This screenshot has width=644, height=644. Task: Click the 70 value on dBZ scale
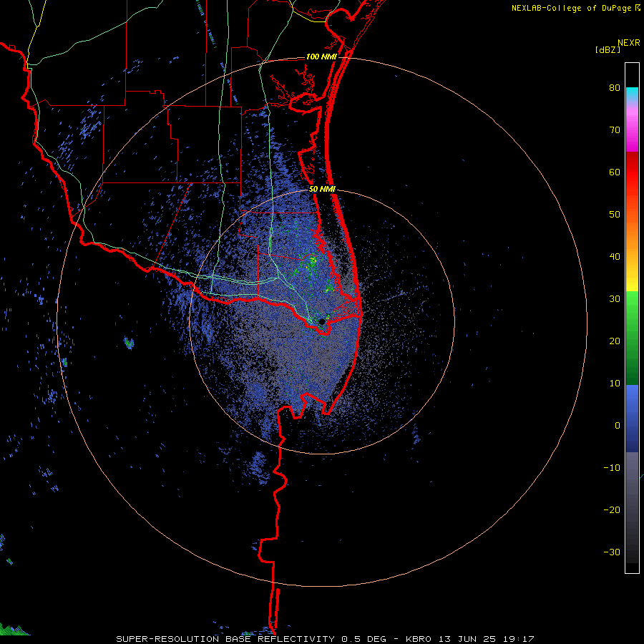[615, 130]
